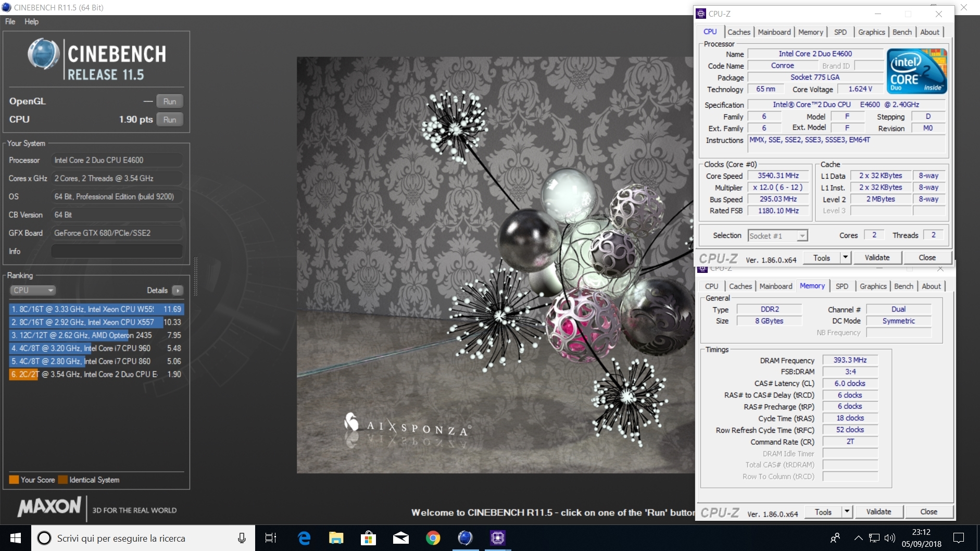Viewport: 980px width, 551px height.
Task: Click the MAXON logo at bottom left
Action: click(50, 507)
